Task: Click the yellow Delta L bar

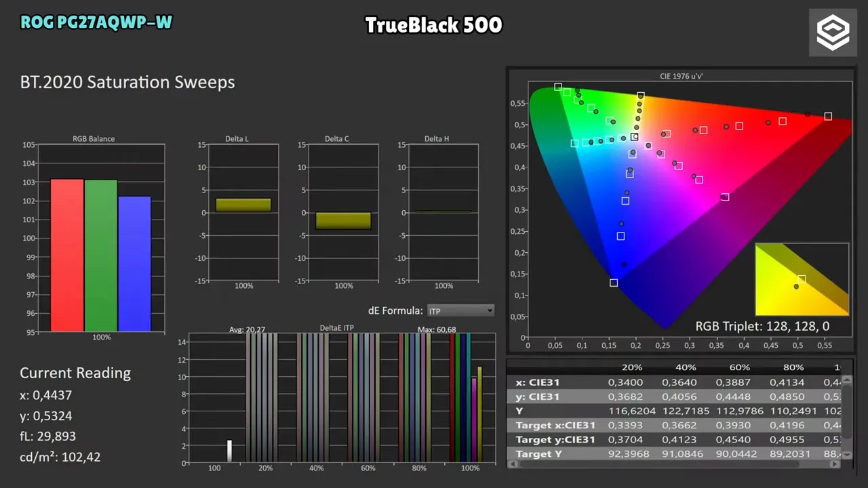Action: (243, 205)
